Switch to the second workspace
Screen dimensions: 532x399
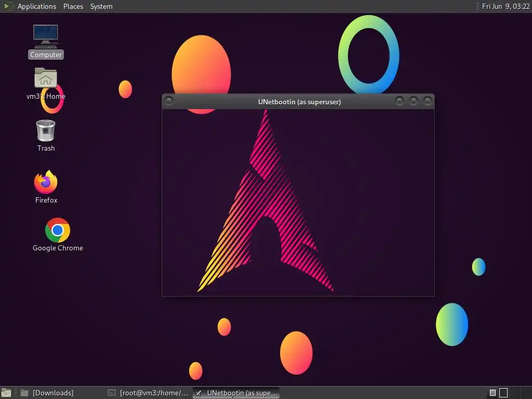pyautogui.click(x=503, y=393)
